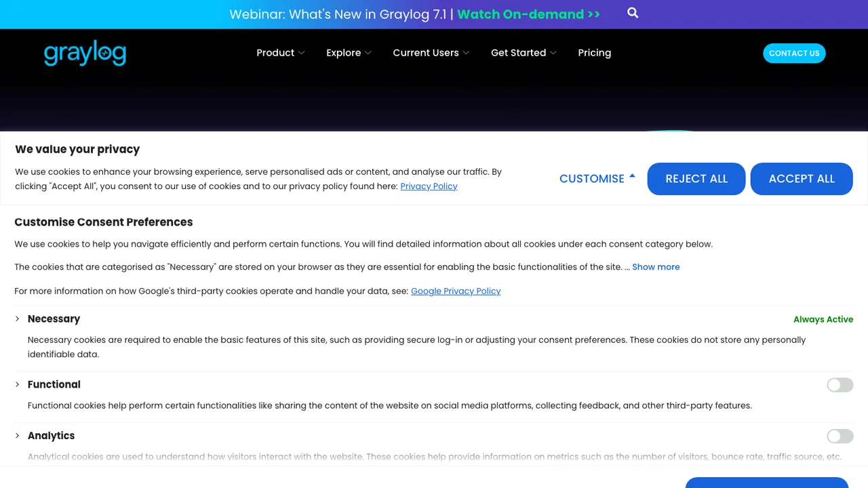Enable the Analytics cookies switch
The height and width of the screenshot is (488, 868).
tap(840, 436)
